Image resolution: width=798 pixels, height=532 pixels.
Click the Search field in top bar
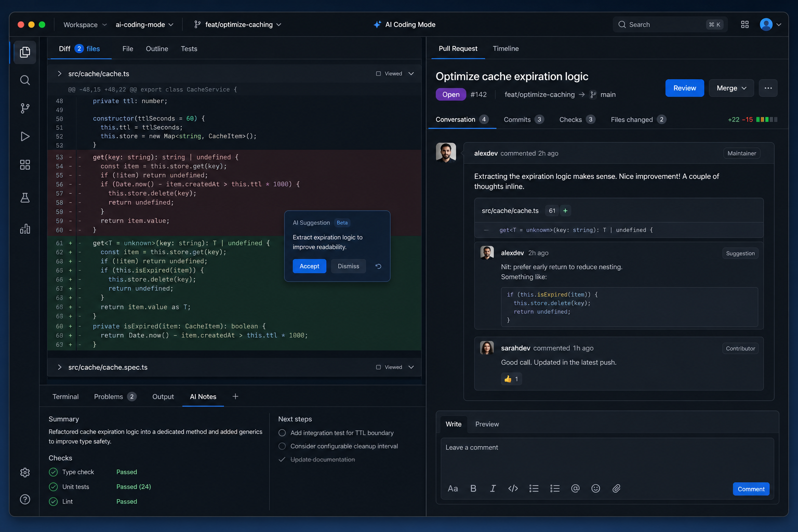(670, 24)
